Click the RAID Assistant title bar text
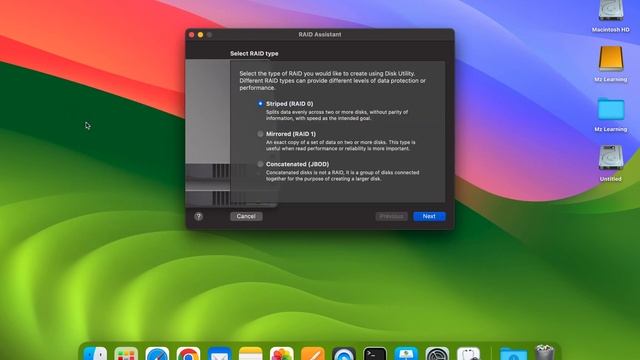The height and width of the screenshot is (360, 640). (320, 35)
